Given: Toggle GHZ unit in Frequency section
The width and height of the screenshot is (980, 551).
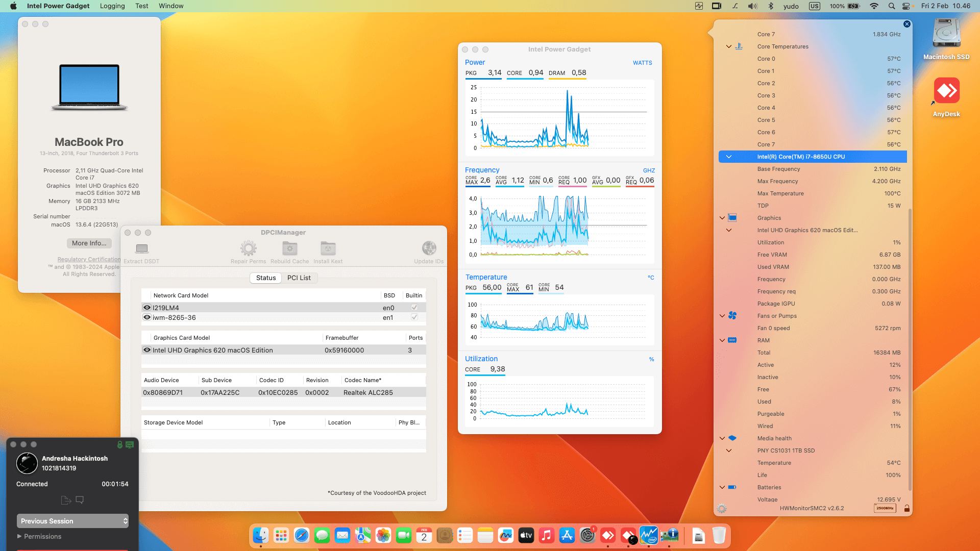Looking at the screenshot, I should (x=649, y=170).
